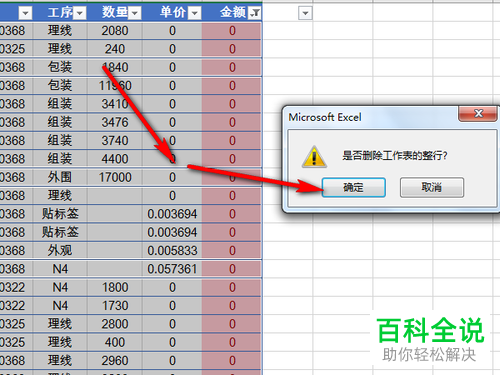Open the filter dropdown left of 工序
The width and height of the screenshot is (500, 375).
(25, 13)
